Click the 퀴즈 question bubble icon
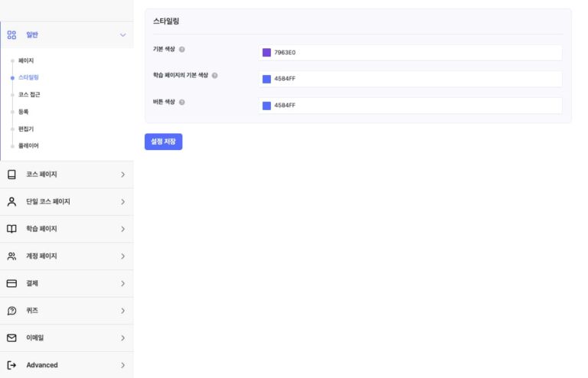The width and height of the screenshot is (588, 378). pos(11,311)
